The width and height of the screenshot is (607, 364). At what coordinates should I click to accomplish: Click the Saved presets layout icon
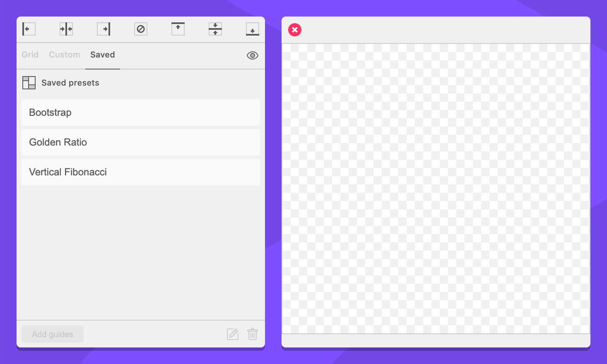click(x=29, y=83)
